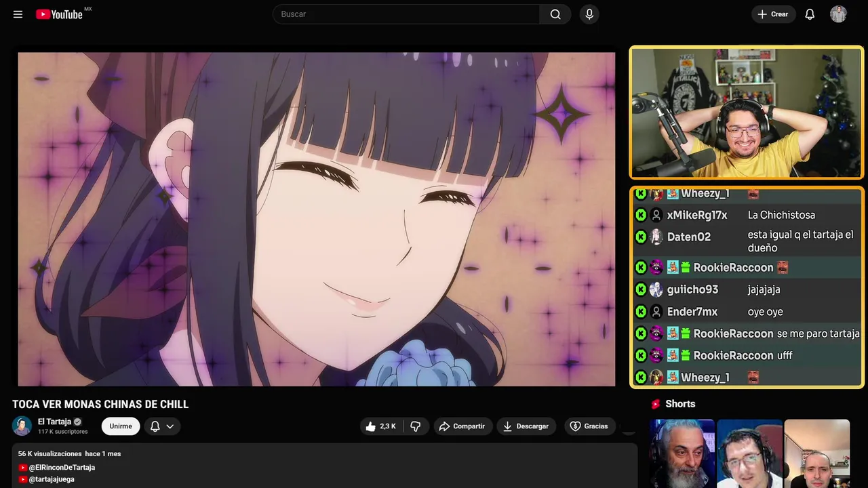Click the Shorts section heading

coord(680,404)
